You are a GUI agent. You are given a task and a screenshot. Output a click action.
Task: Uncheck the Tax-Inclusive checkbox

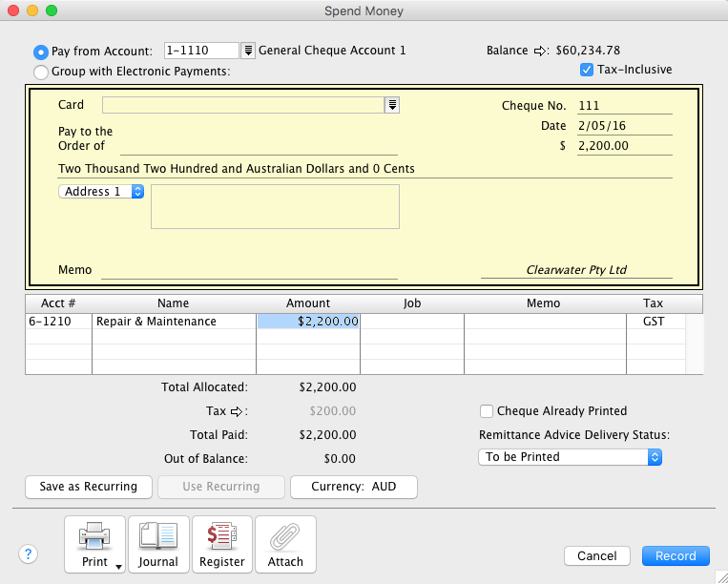[587, 70]
